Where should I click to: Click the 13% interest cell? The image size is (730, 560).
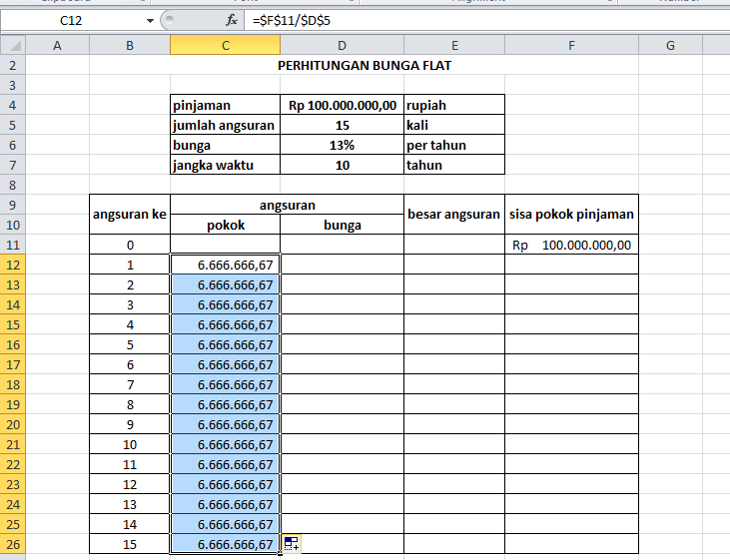[342, 145]
